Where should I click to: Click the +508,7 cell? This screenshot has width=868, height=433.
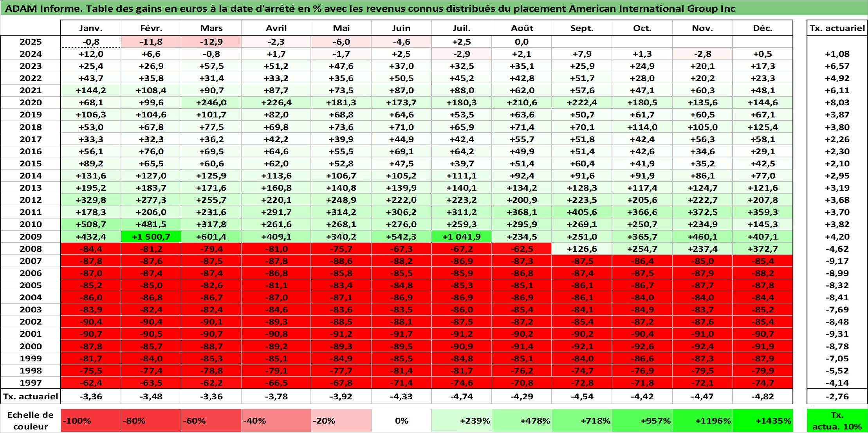point(91,224)
